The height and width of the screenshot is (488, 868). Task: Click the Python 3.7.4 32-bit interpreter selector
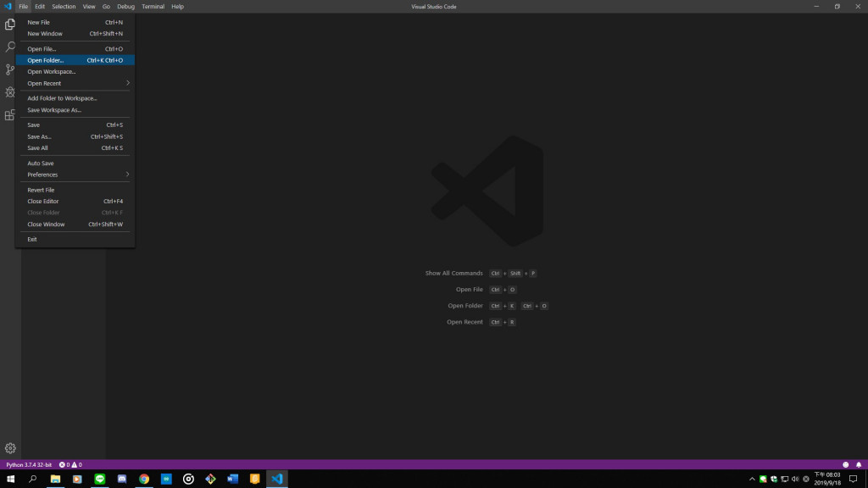[29, 465]
